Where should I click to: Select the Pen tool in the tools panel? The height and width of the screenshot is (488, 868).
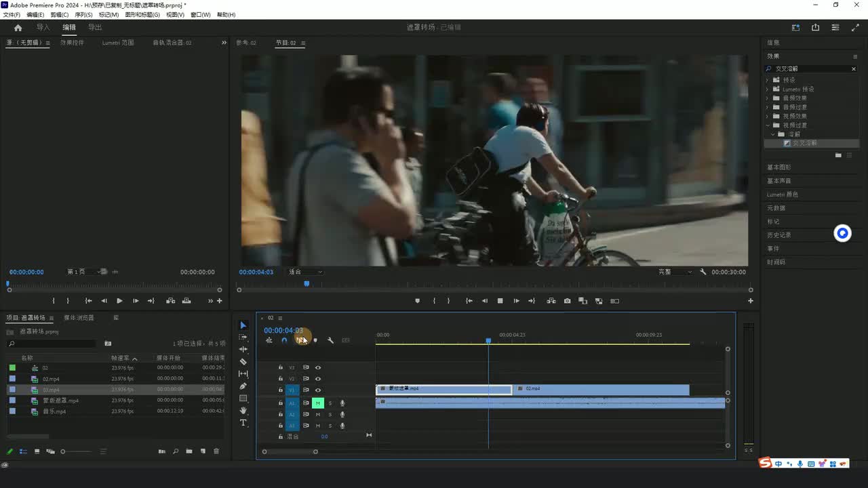pyautogui.click(x=243, y=386)
